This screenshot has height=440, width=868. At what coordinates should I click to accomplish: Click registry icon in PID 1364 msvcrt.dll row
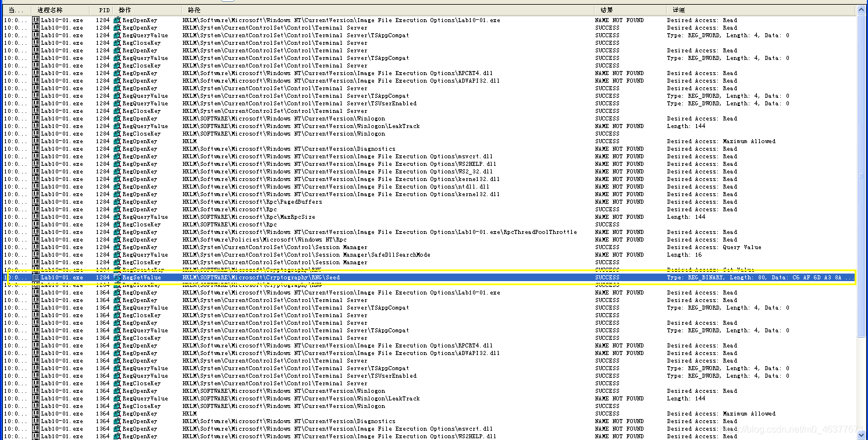(117, 429)
